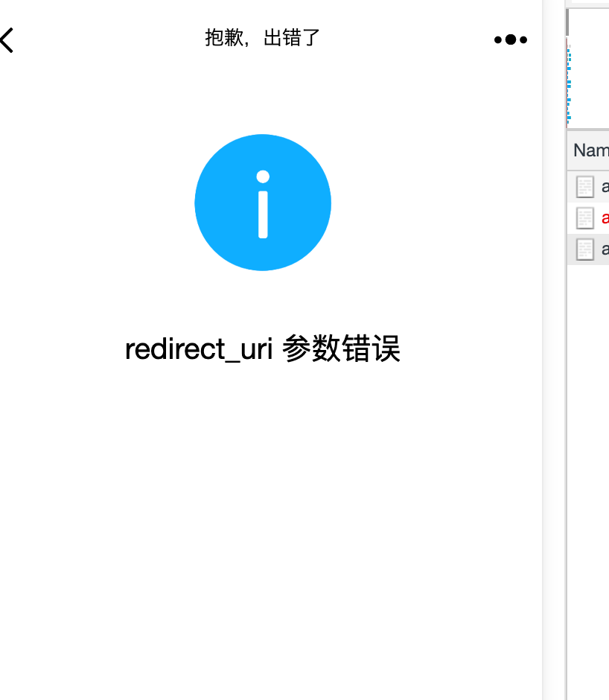Select the first request row in network list

tap(588, 187)
